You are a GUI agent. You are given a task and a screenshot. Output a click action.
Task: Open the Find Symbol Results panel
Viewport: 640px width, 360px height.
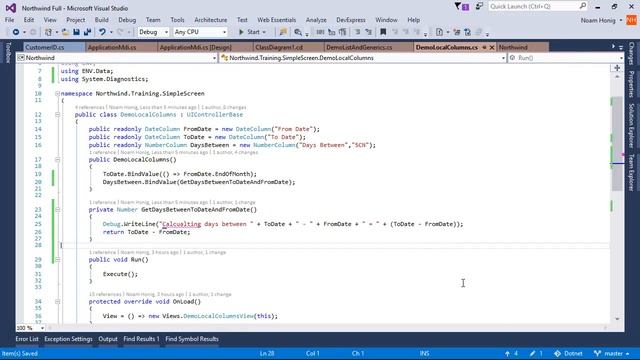[x=192, y=339]
